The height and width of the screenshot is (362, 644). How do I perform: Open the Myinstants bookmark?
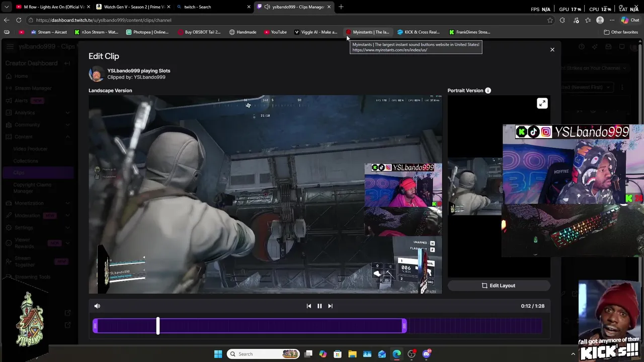[x=367, y=32]
